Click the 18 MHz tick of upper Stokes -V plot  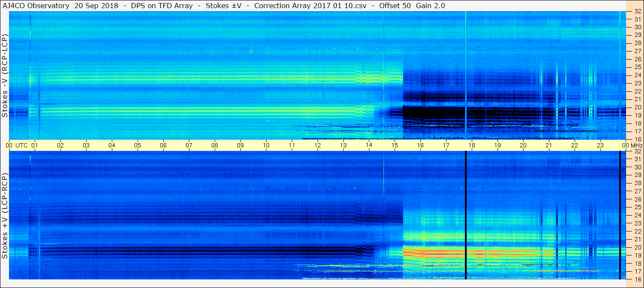pos(637,123)
